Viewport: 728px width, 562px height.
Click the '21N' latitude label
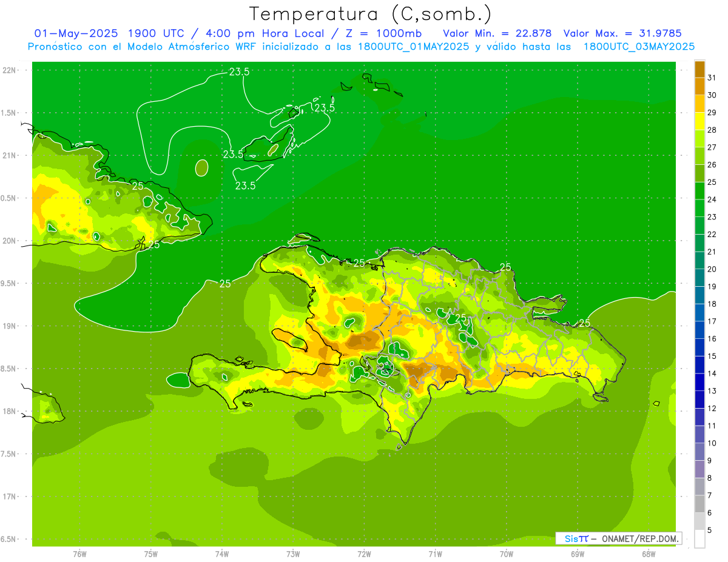point(10,155)
